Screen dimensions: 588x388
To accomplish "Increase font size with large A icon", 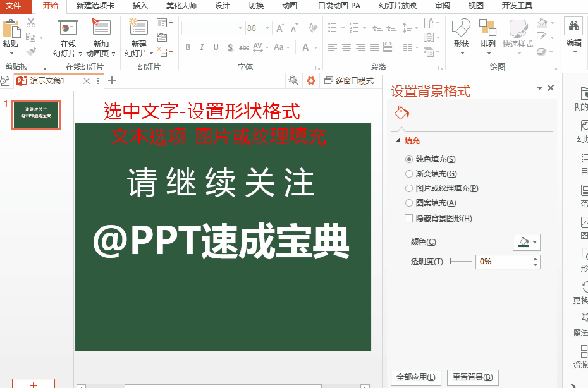I will pyautogui.click(x=280, y=28).
